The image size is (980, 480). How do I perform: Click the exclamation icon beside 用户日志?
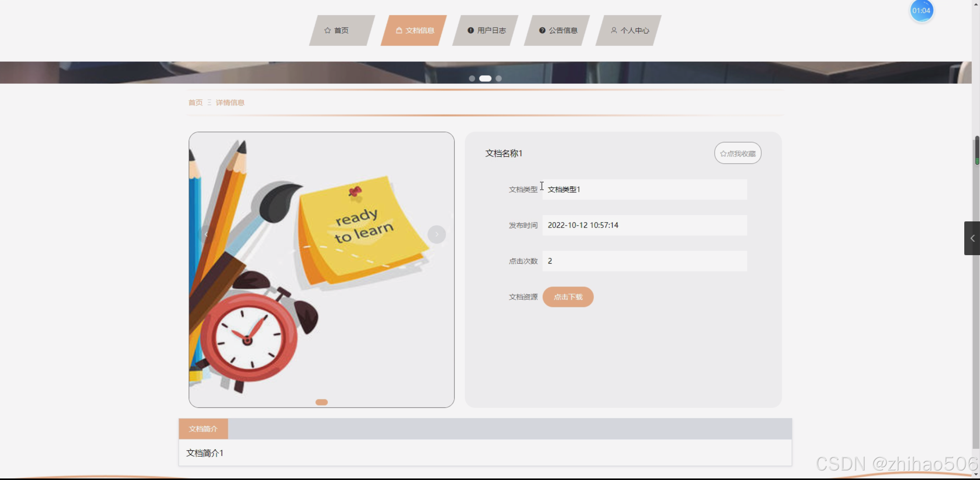point(471,30)
